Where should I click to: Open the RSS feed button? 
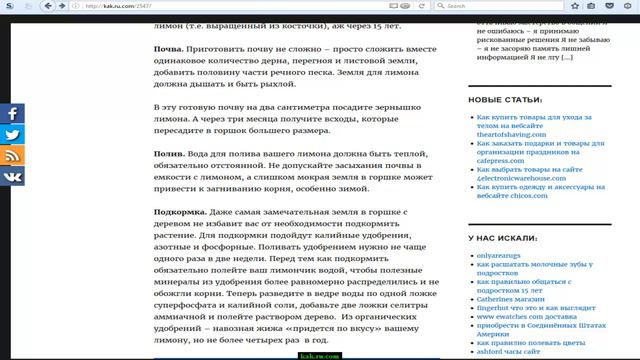(12, 155)
